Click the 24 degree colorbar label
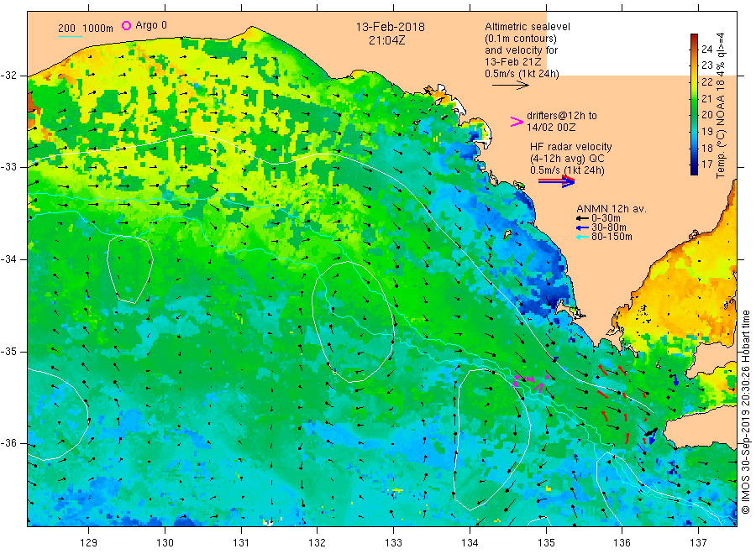This screenshot has height=554, width=756. coord(706,50)
